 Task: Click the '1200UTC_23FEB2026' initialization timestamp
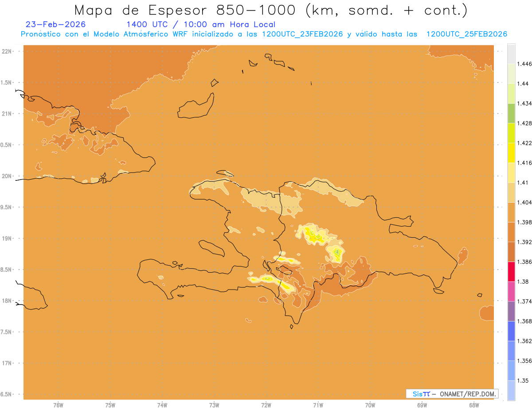coord(302,34)
